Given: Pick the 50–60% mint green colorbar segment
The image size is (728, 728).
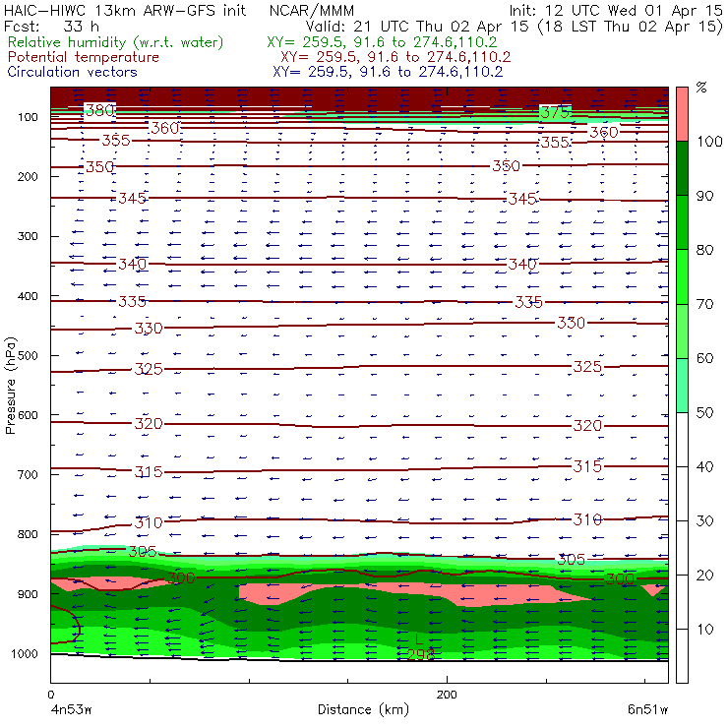Looking at the screenshot, I should (x=682, y=386).
